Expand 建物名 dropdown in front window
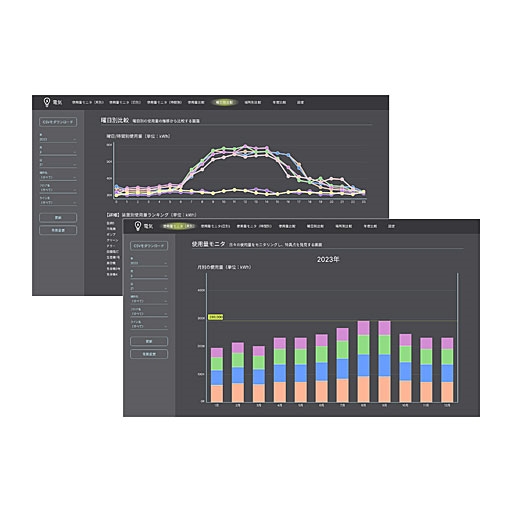This screenshot has height=512, width=512. click(149, 301)
